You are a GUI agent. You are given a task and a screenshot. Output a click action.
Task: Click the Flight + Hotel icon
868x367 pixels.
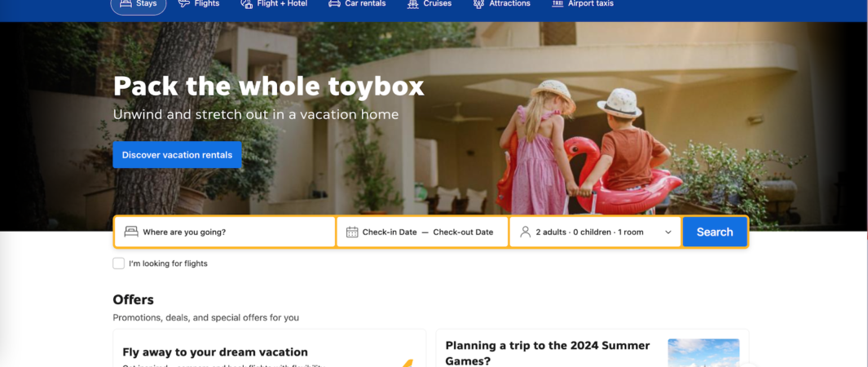click(246, 3)
